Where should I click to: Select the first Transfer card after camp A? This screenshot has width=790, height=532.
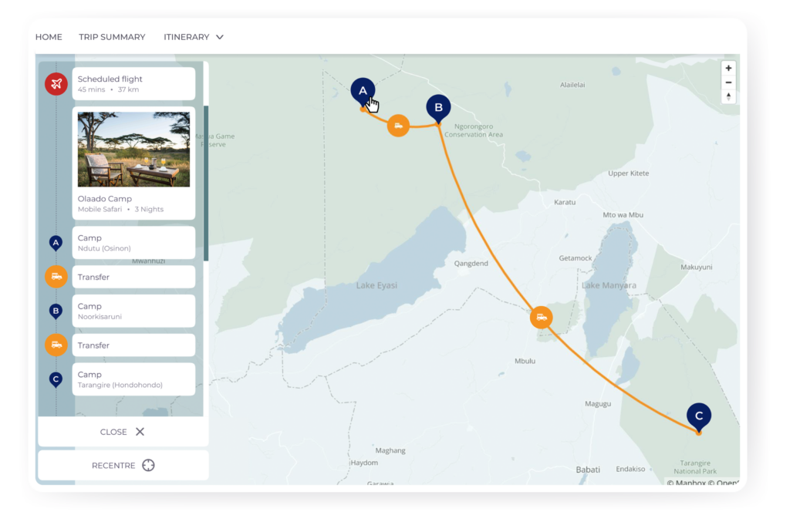point(133,277)
